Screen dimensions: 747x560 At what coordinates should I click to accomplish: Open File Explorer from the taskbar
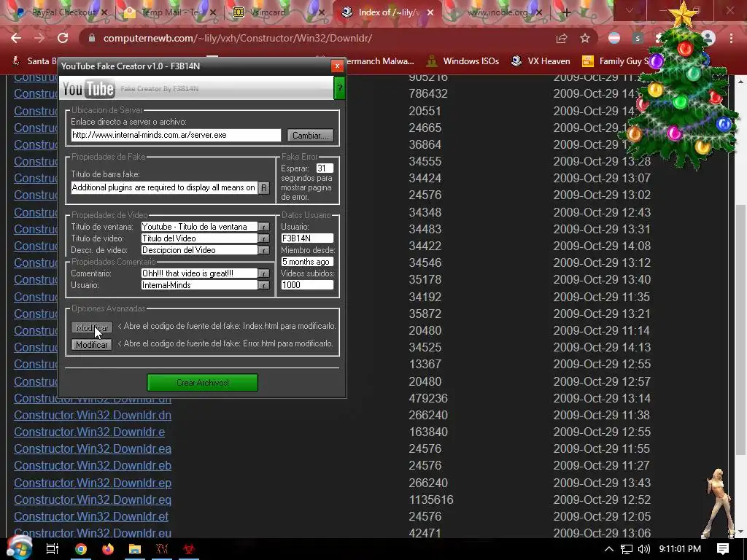tap(135, 548)
